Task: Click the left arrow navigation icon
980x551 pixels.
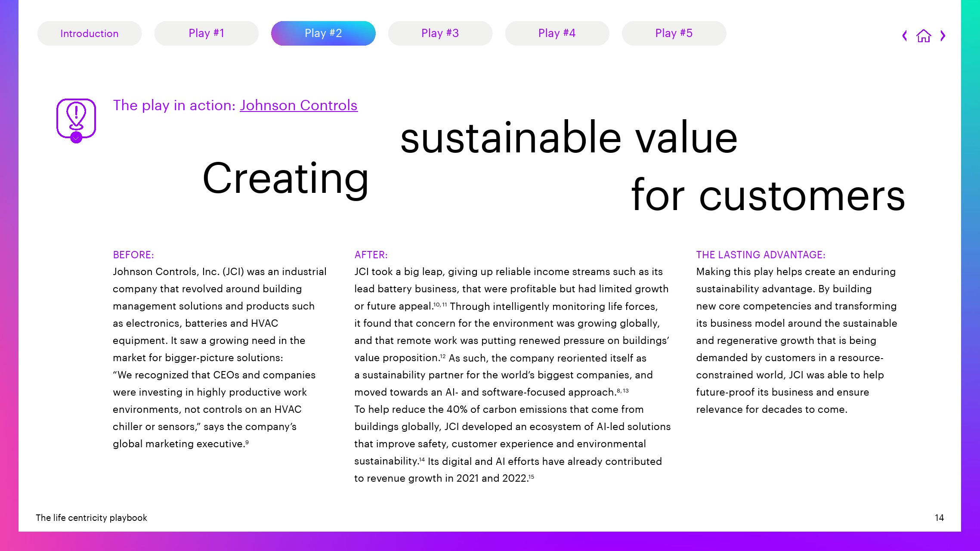Action: (x=905, y=35)
